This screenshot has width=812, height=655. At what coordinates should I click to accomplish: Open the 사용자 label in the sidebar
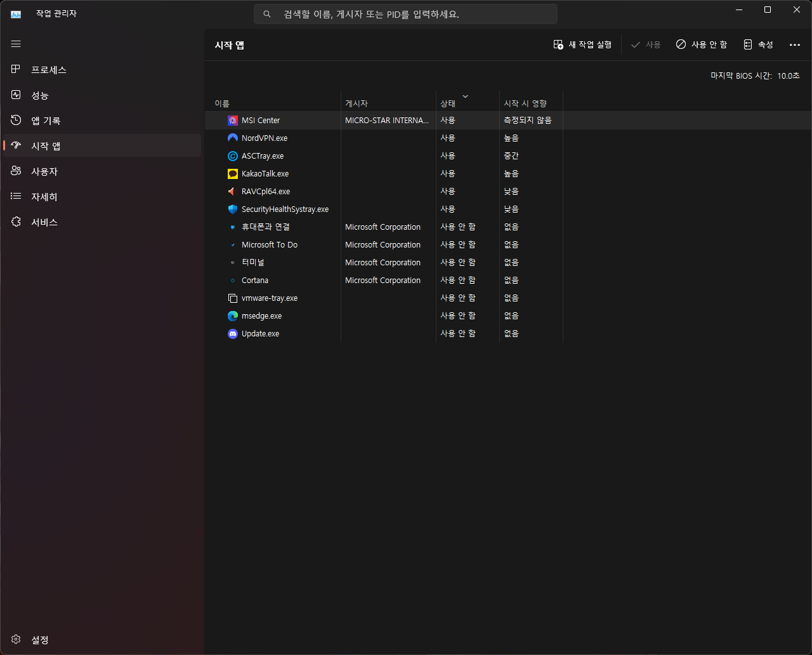(44, 171)
